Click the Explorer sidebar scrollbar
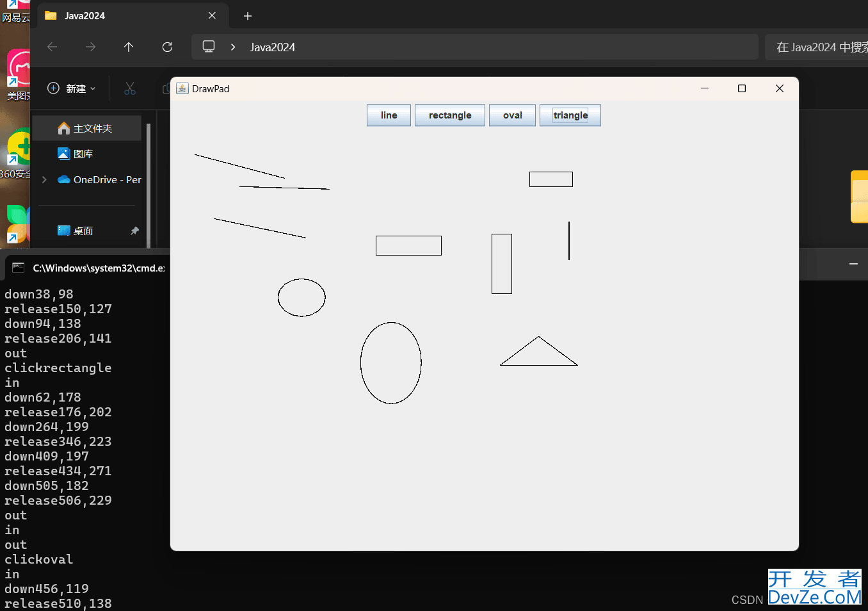868x611 pixels. (149, 186)
